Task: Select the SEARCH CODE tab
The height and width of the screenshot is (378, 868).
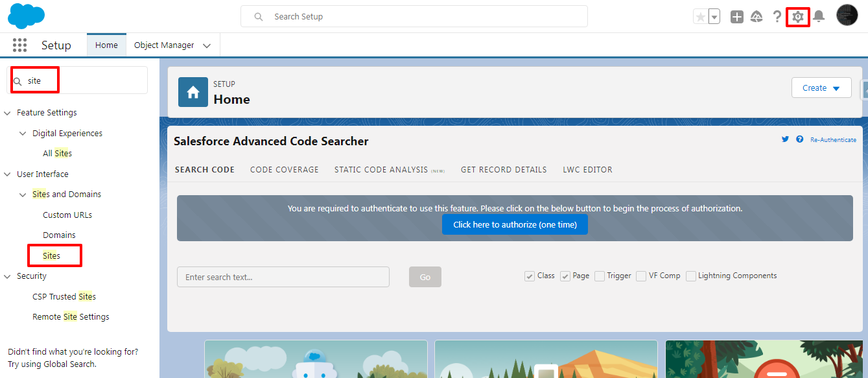Action: click(205, 170)
